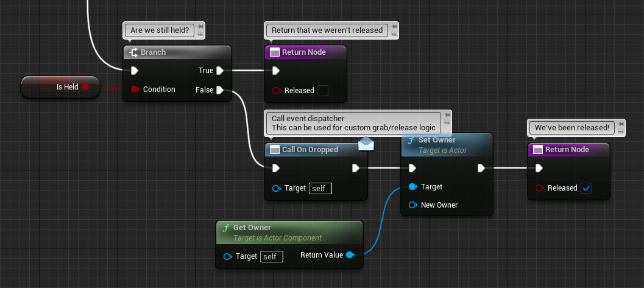Select the Branch node title
This screenshot has height=288, width=644.
[153, 52]
